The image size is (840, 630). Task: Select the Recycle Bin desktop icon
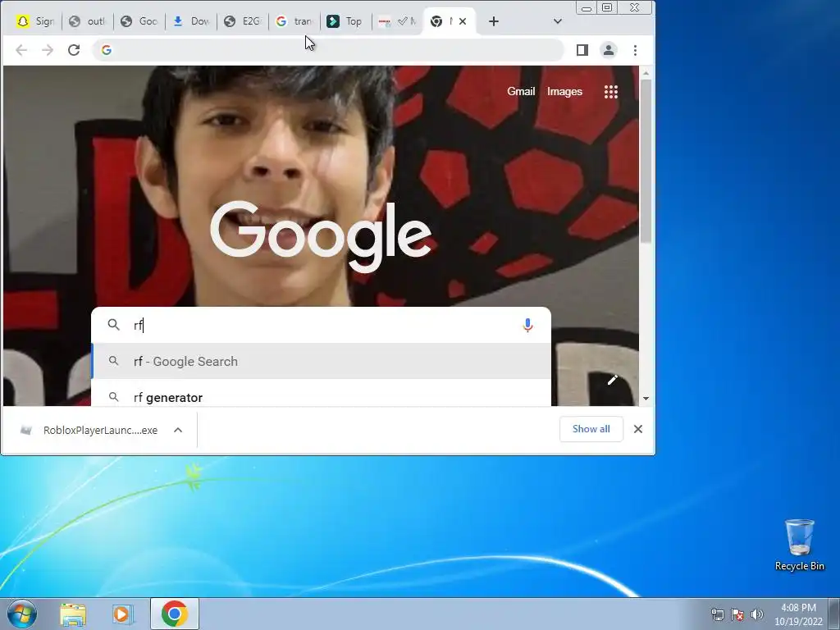click(x=799, y=545)
